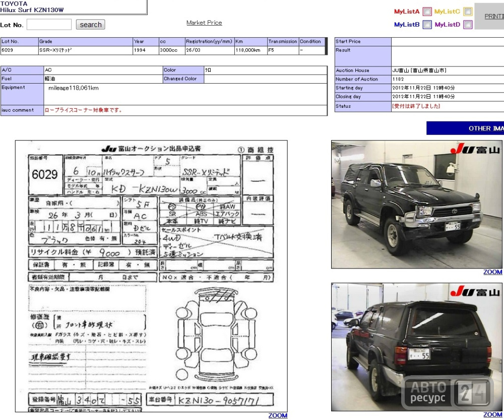Click the PRINT link
Image resolution: width=504 pixels, height=420 pixels.
click(x=494, y=17)
